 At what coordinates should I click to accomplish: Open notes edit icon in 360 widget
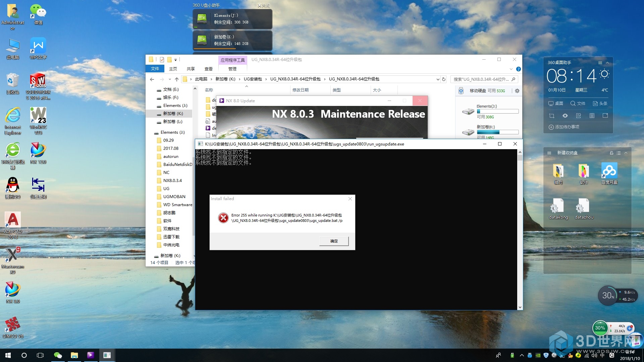click(x=579, y=116)
